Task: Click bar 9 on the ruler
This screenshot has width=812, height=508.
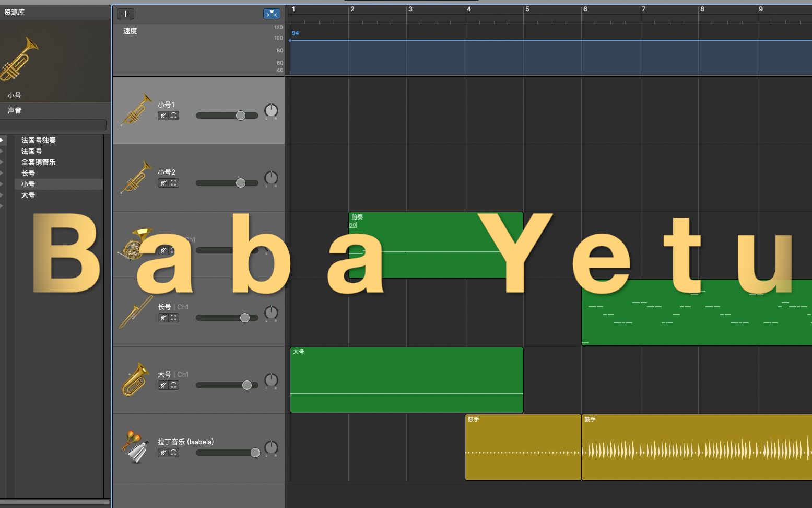Action: click(x=761, y=9)
